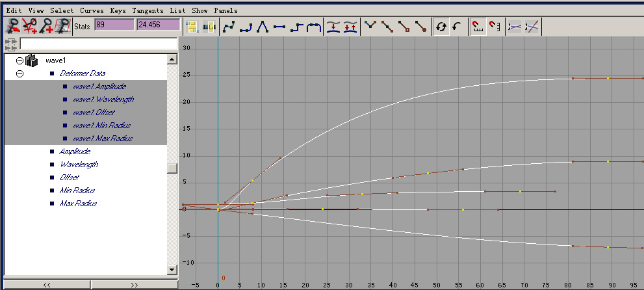The width and height of the screenshot is (644, 290).
Task: Open the Show menu
Action: pos(200,10)
